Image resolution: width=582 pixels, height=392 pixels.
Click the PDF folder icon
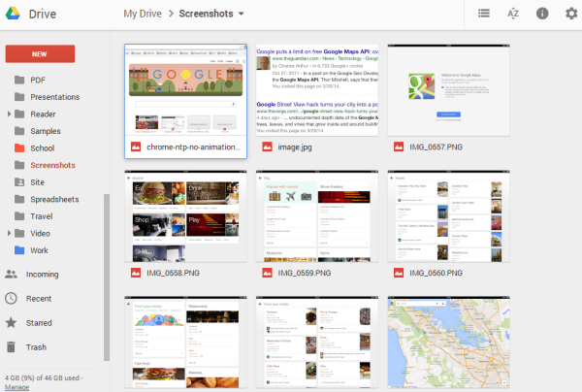pyautogui.click(x=19, y=80)
